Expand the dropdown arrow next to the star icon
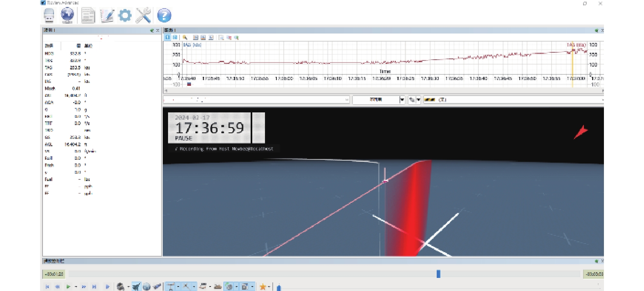 click(269, 287)
